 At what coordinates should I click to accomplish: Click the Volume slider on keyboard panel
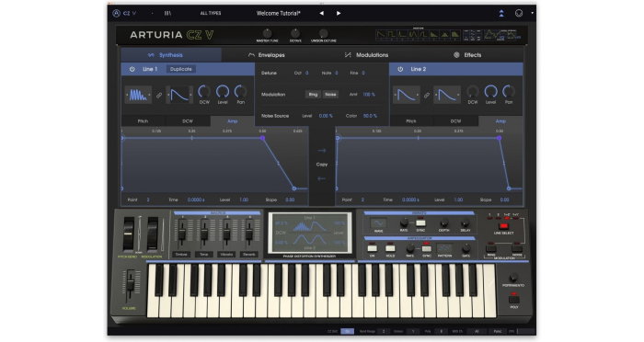pyautogui.click(x=130, y=284)
